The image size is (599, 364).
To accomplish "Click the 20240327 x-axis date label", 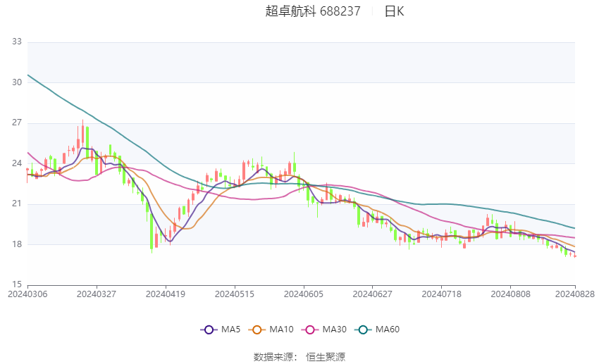I will [97, 294].
